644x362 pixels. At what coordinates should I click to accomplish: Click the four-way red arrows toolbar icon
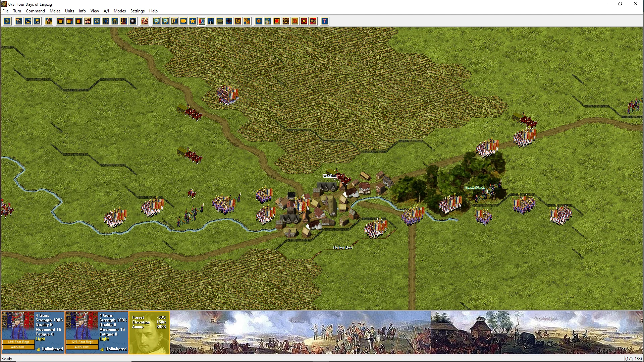(x=229, y=21)
